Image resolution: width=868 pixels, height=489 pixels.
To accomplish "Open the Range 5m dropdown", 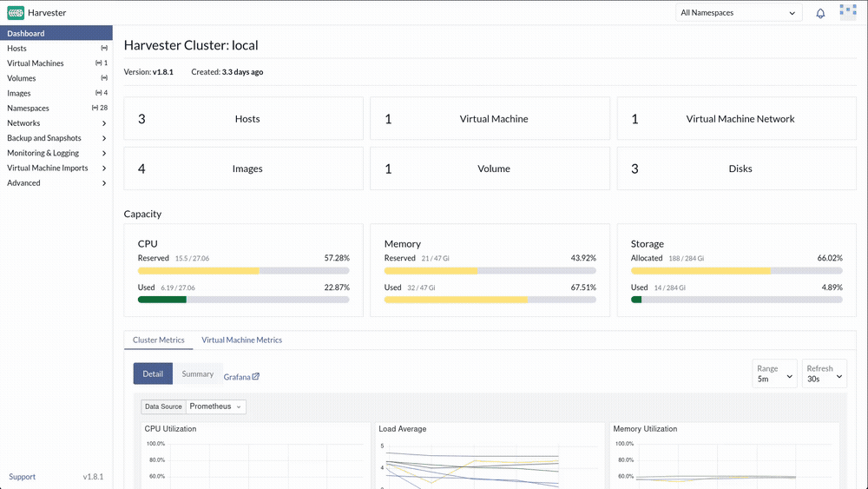I will point(774,373).
